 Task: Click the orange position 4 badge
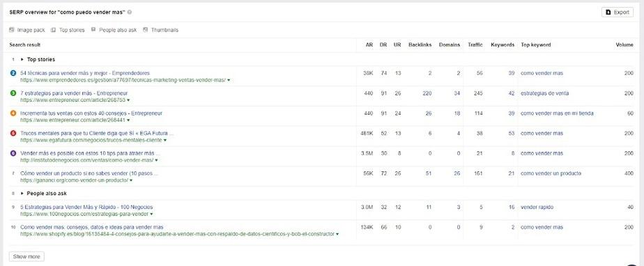(13, 114)
